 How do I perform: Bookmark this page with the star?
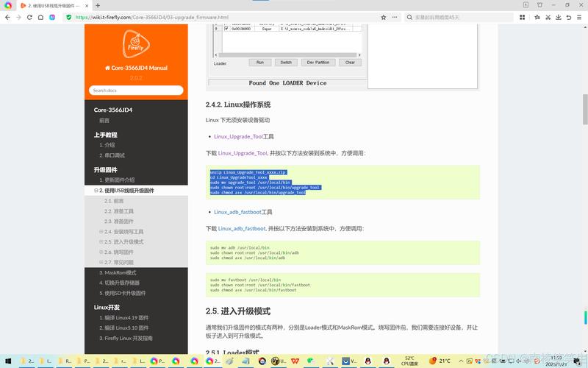point(383,17)
